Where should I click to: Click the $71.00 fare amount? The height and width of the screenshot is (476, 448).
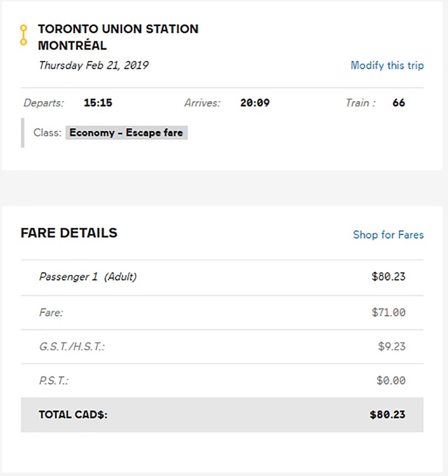[x=388, y=313]
